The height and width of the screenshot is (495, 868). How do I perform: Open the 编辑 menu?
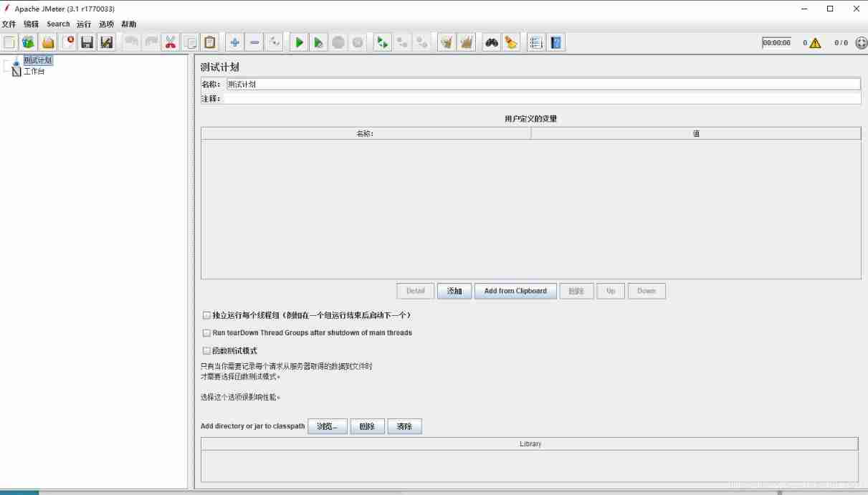[x=31, y=24]
